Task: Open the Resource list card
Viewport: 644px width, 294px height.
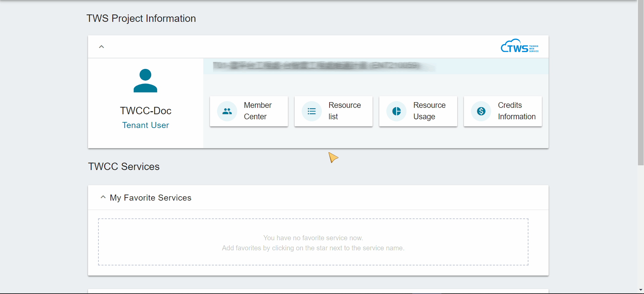Action: pyautogui.click(x=334, y=111)
